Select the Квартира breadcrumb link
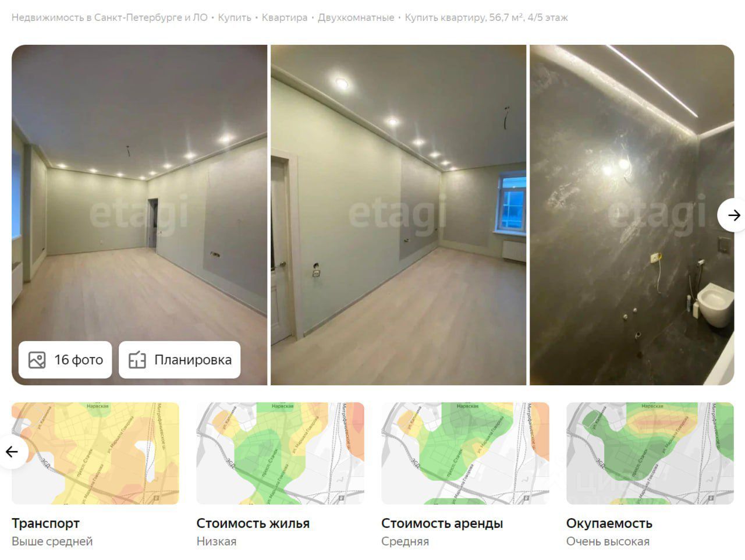This screenshot has height=560, width=745. 285,17
